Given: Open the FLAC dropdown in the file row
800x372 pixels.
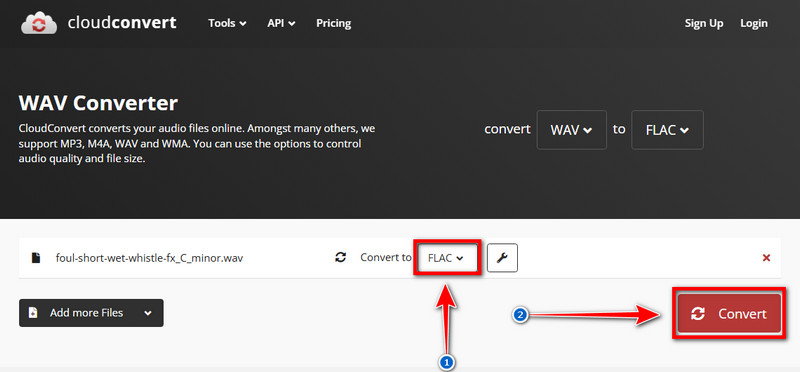Looking at the screenshot, I should (446, 258).
